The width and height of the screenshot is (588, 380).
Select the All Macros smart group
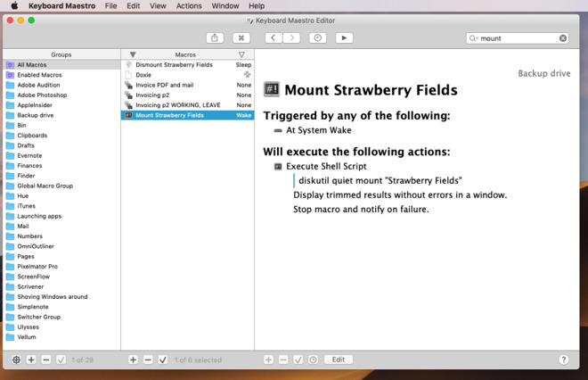click(x=61, y=65)
